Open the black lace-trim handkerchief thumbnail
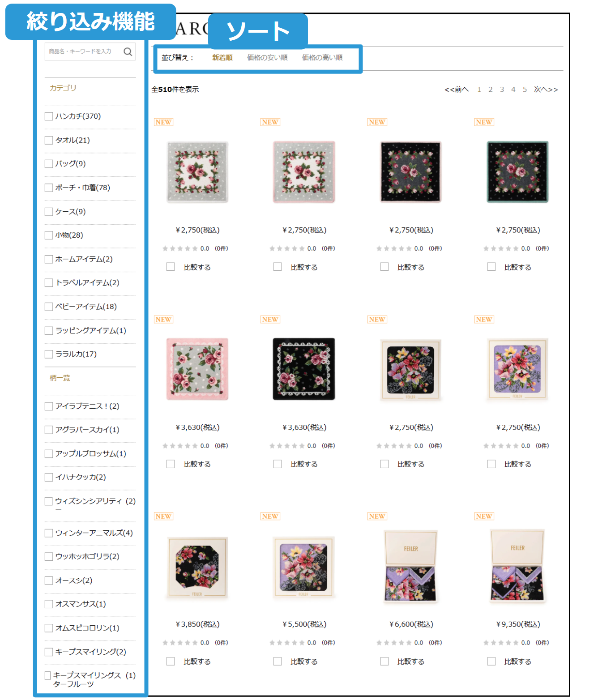Viewport: 598px width, 700px height. tap(304, 369)
